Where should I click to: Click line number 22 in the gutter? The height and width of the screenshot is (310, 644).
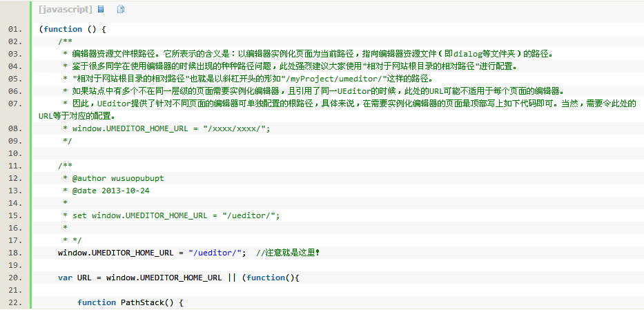15,302
